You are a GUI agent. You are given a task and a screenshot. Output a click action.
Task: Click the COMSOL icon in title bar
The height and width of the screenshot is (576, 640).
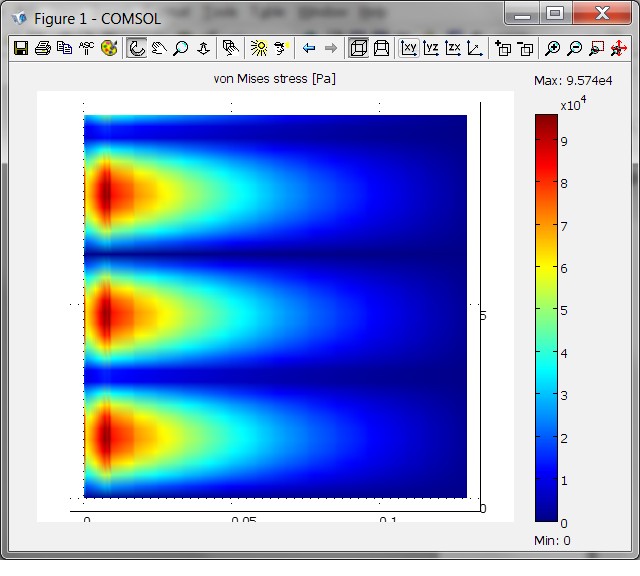pyautogui.click(x=19, y=18)
